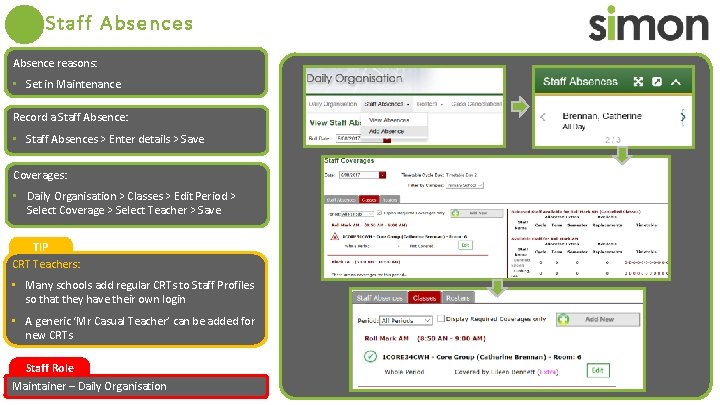Open Staff Absences dropdown in Daily Organisation menu bar

pyautogui.click(x=387, y=104)
